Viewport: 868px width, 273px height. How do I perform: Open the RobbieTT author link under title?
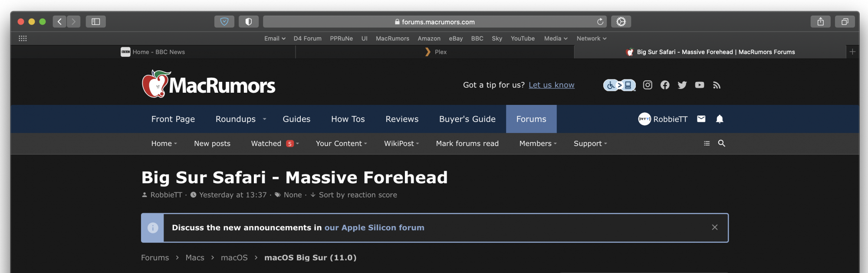(166, 195)
